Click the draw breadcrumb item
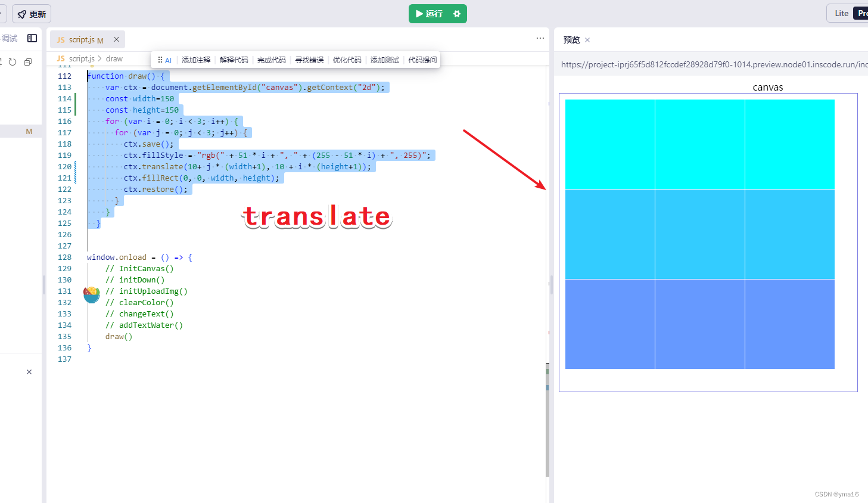This screenshot has height=503, width=868. pos(114,59)
